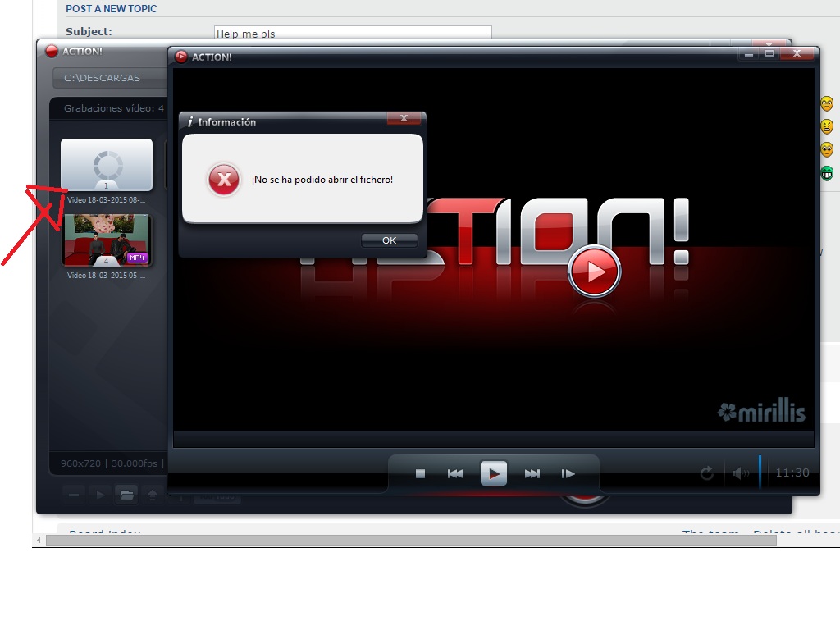
Task: Open the recordings folder icon
Action: point(127,495)
